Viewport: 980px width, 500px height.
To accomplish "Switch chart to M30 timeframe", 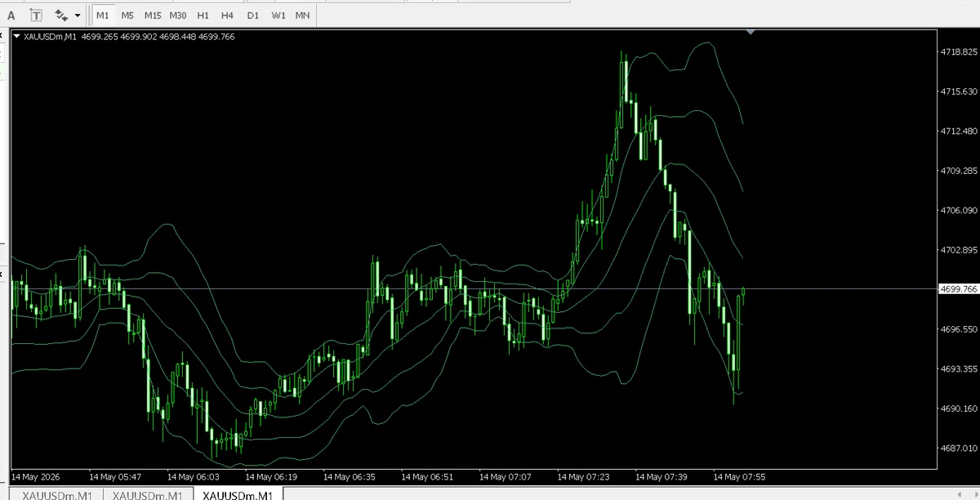I will pyautogui.click(x=178, y=15).
